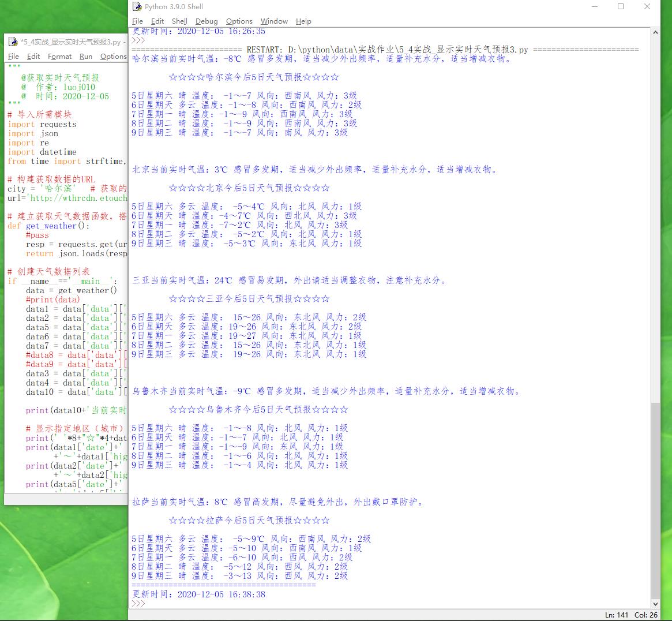This screenshot has width=672, height=621.
Task: Click 北京 forecast row 6日星期天
Action: [245, 216]
